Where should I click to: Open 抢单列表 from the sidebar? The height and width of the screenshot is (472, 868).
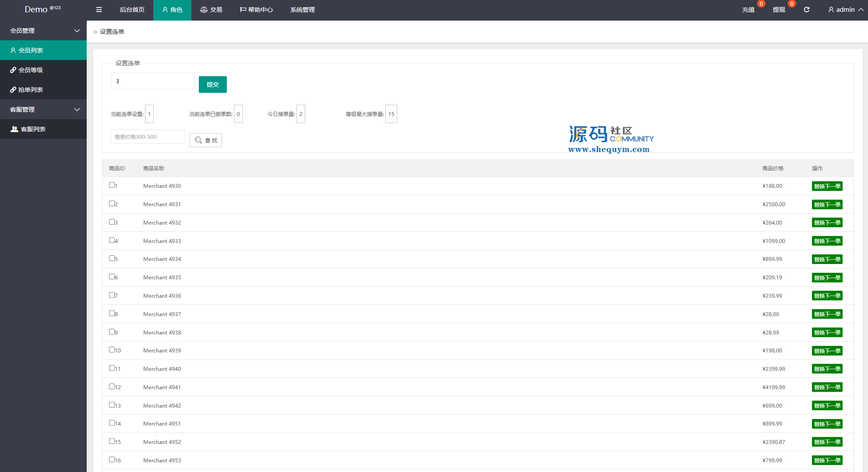coord(30,90)
